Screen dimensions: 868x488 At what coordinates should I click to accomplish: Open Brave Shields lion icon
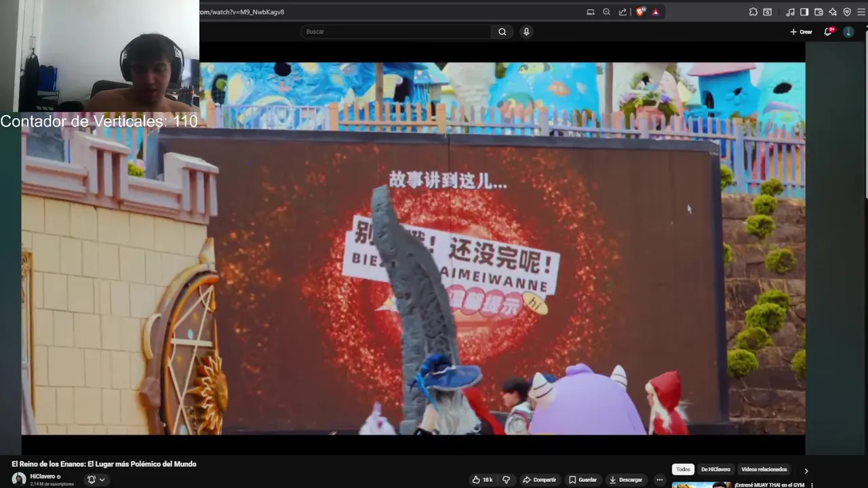point(640,12)
